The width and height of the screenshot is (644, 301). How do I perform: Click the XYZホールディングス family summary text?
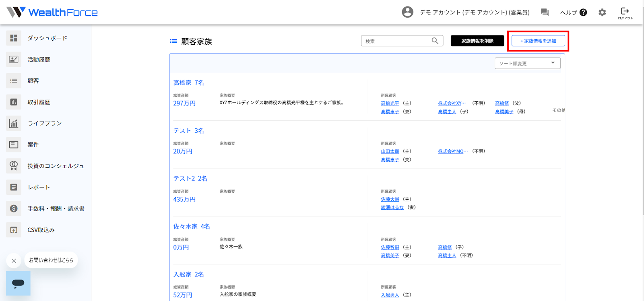pyautogui.click(x=282, y=103)
